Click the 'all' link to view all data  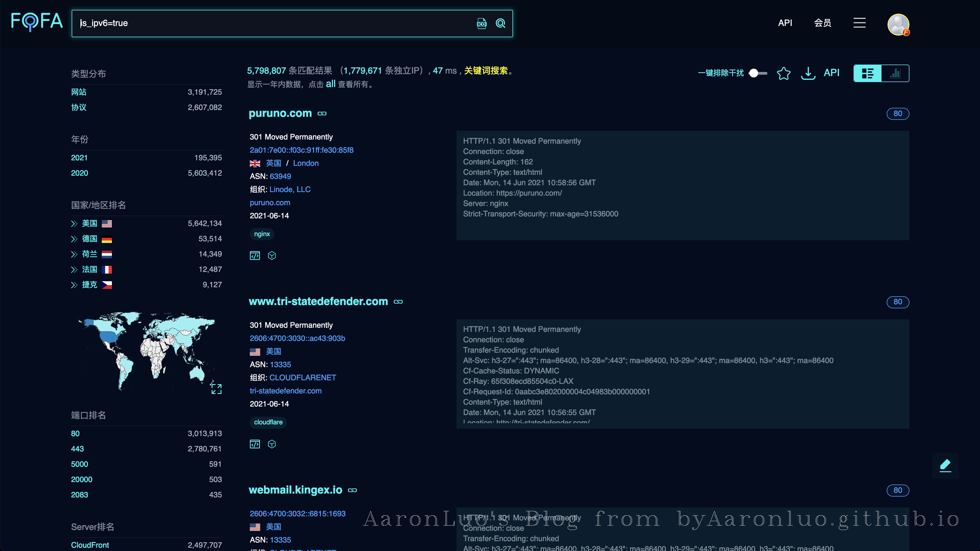[x=330, y=84]
